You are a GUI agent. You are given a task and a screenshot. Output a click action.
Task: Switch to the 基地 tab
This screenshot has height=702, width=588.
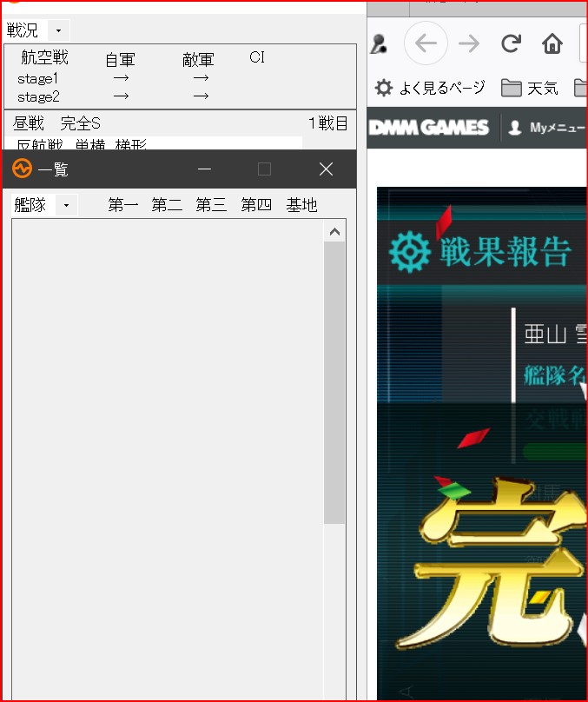(301, 205)
